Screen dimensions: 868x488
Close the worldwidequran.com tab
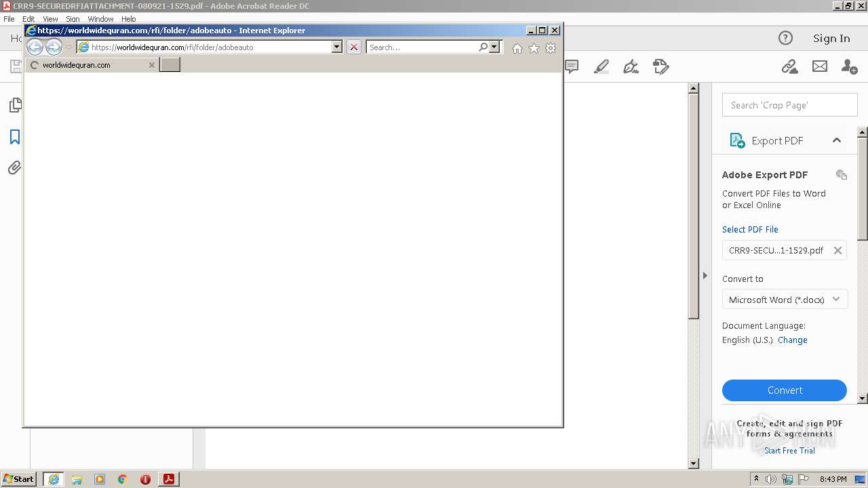coord(152,65)
